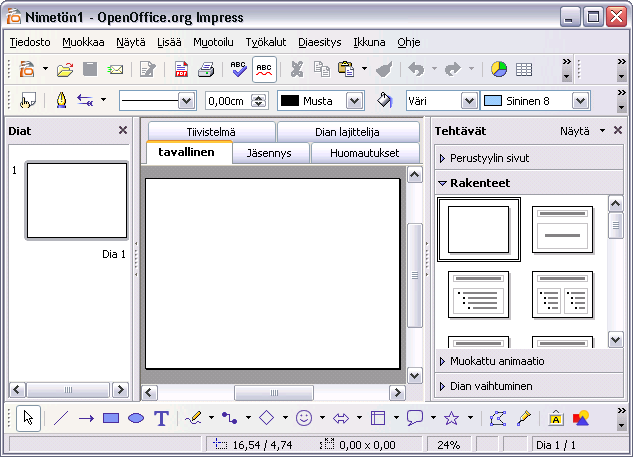
Task: Run the spelling check (ABC checkmark)
Action: click(x=238, y=69)
